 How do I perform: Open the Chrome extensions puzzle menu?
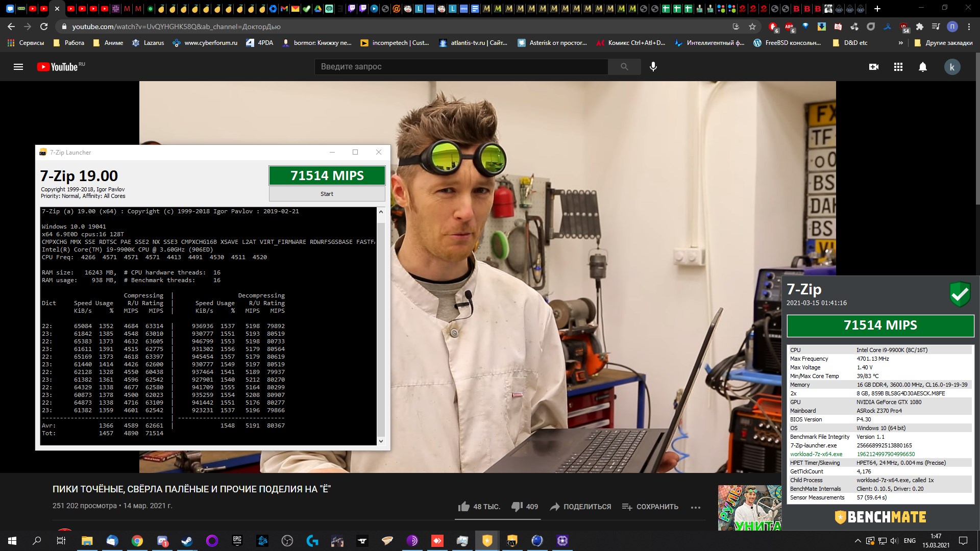(x=920, y=27)
